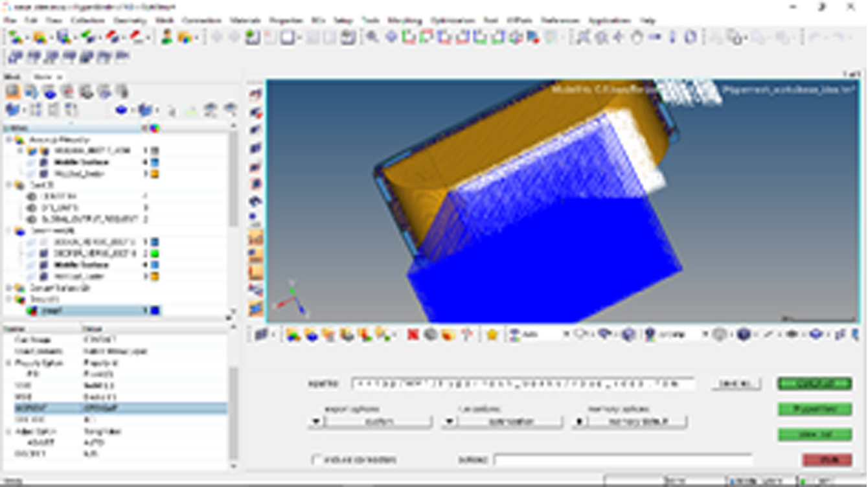Collapse the Property Option row expander
Viewport: 868px width, 487px height.
[x=9, y=363]
